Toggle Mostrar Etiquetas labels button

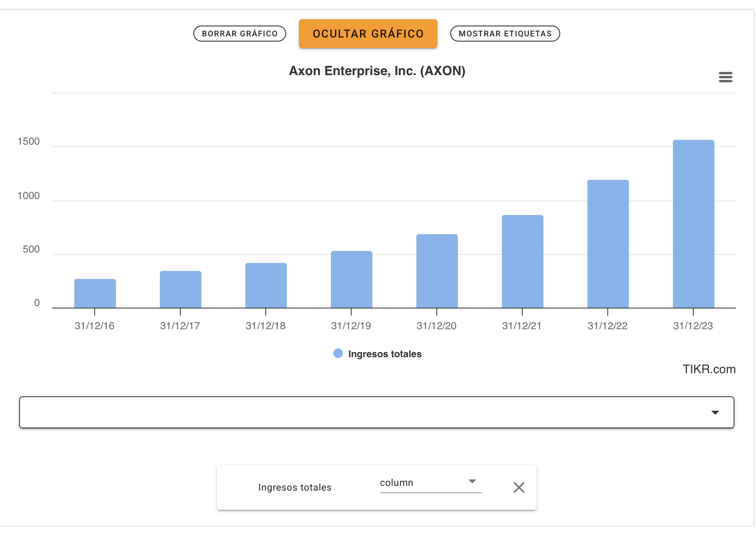coord(505,34)
